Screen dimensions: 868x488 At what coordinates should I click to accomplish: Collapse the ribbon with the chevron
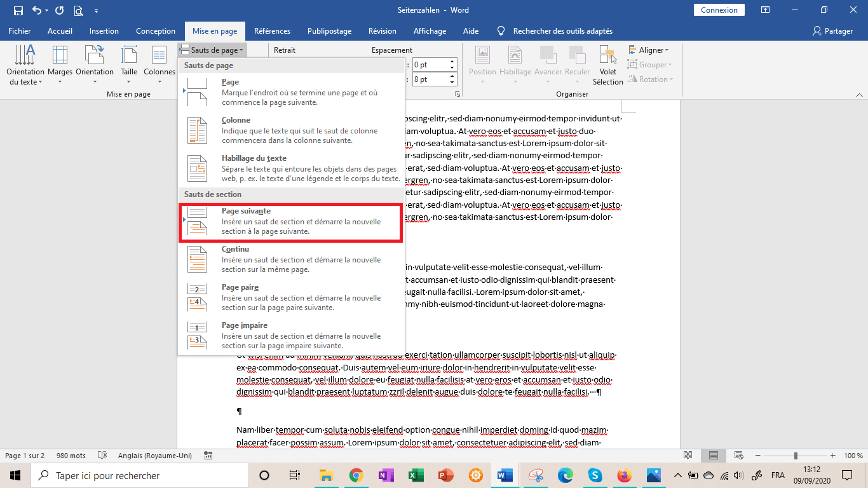click(859, 94)
